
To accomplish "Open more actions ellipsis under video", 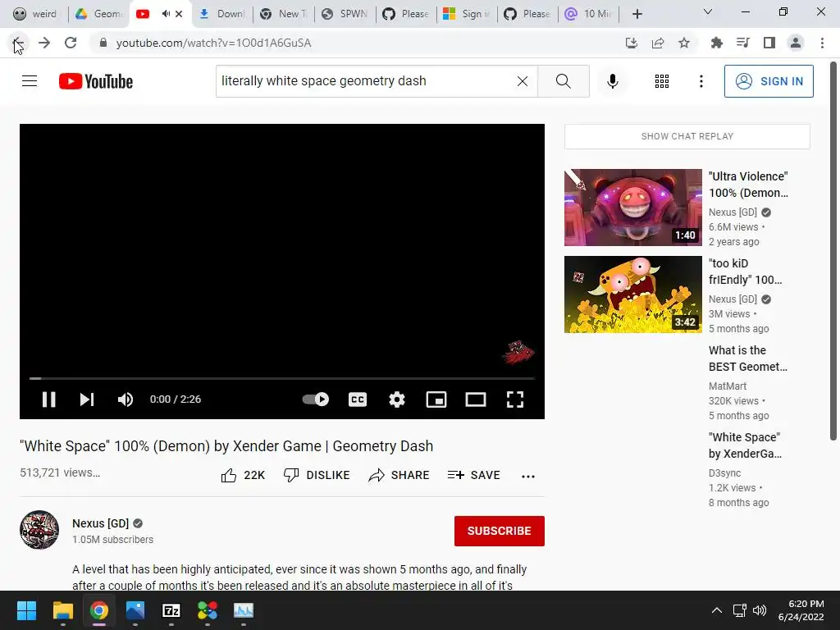I will tap(527, 477).
